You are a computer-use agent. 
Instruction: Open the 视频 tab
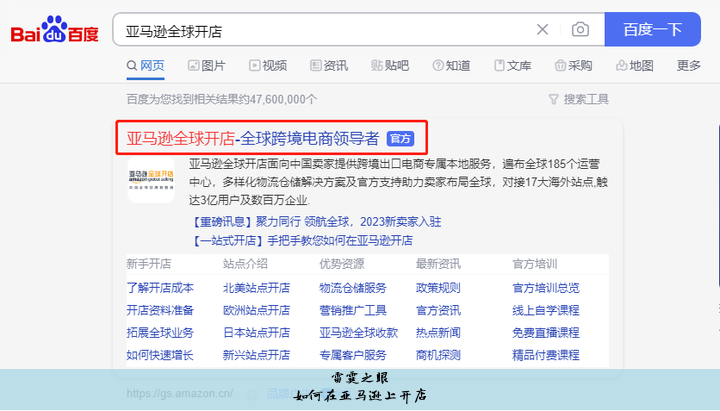point(267,66)
